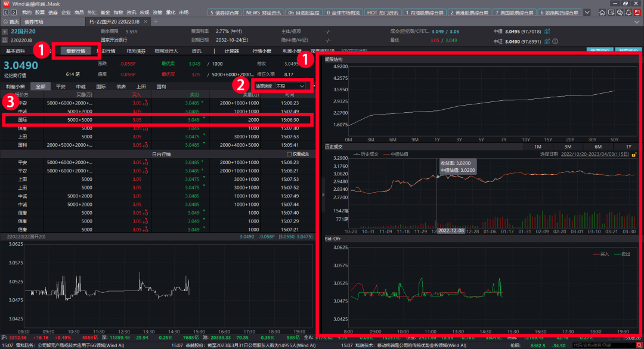Open the 清算速度 dropdown
The height and width of the screenshot is (349, 644).
click(283, 86)
